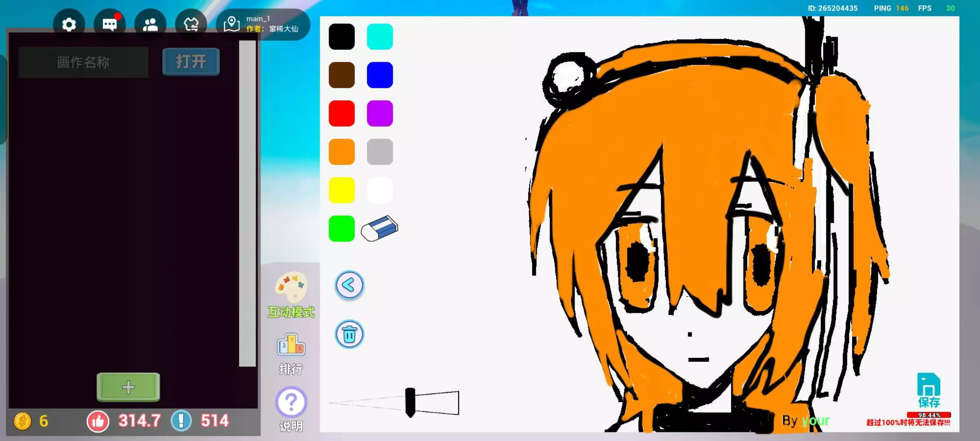This screenshot has width=980, height=441.
Task: Open the outfit change shirt icon
Action: pyautogui.click(x=191, y=24)
